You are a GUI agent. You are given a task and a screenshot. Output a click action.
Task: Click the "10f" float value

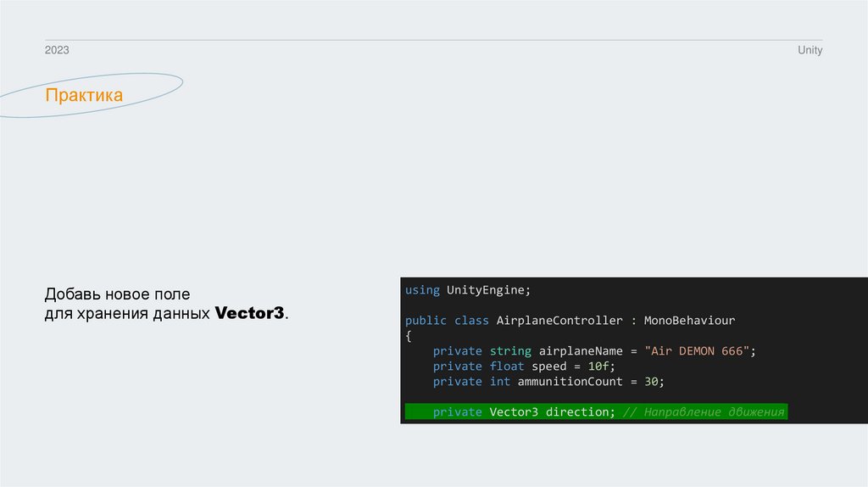(x=598, y=367)
